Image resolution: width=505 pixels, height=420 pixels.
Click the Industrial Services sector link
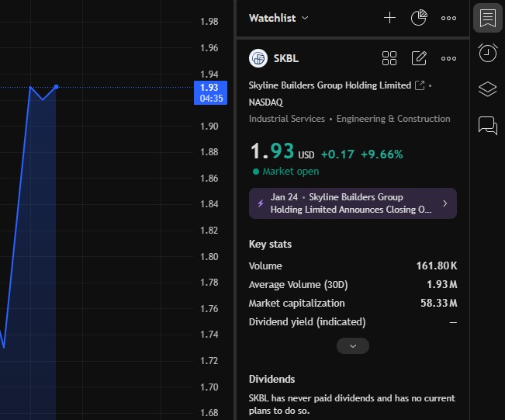pyautogui.click(x=287, y=119)
